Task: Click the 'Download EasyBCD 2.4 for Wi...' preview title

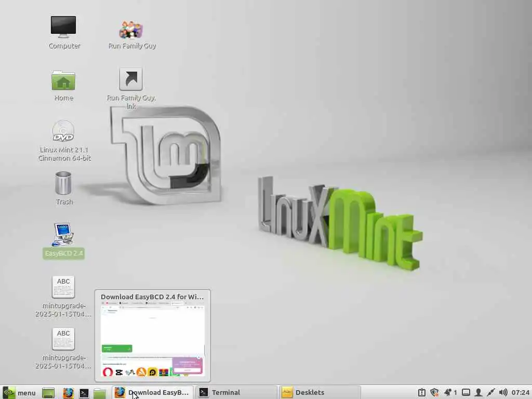Action: (x=152, y=297)
